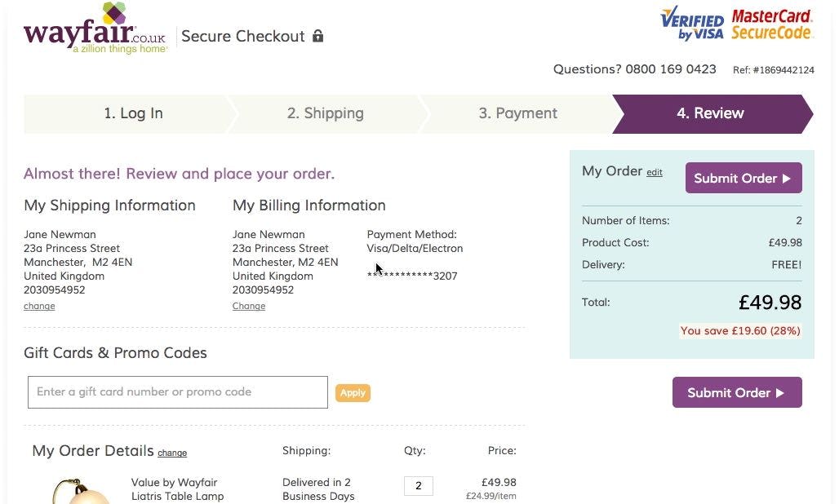Click the secure checkout padlock icon
839x504 pixels.
click(318, 36)
